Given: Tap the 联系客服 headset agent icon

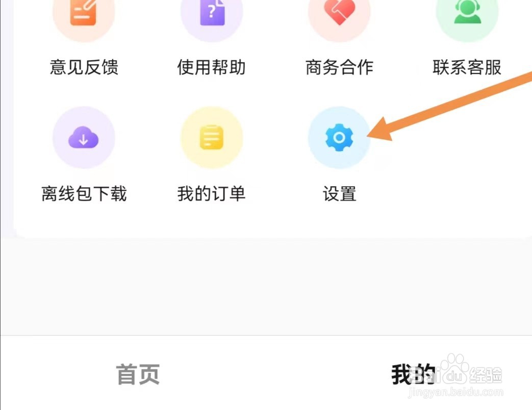Looking at the screenshot, I should click(x=467, y=13).
